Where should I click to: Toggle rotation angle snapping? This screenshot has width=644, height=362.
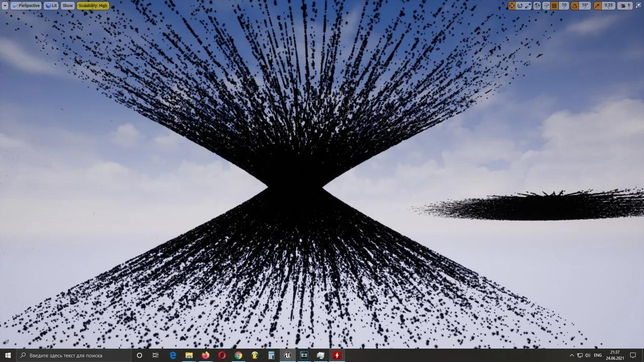click(x=575, y=6)
